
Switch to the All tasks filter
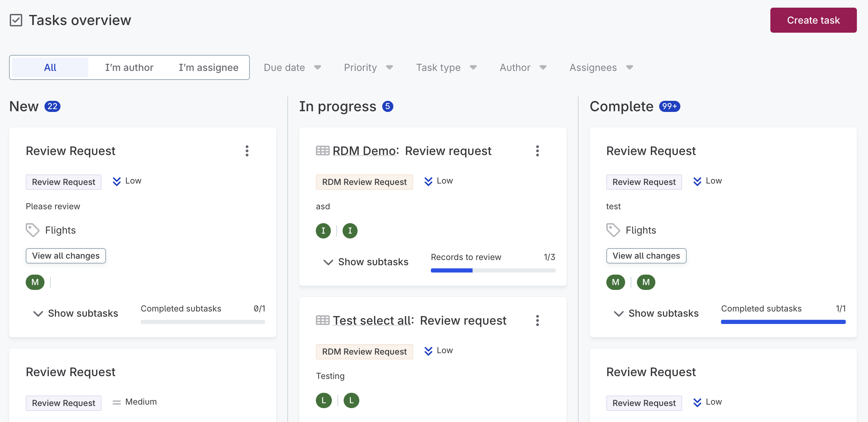pos(50,67)
